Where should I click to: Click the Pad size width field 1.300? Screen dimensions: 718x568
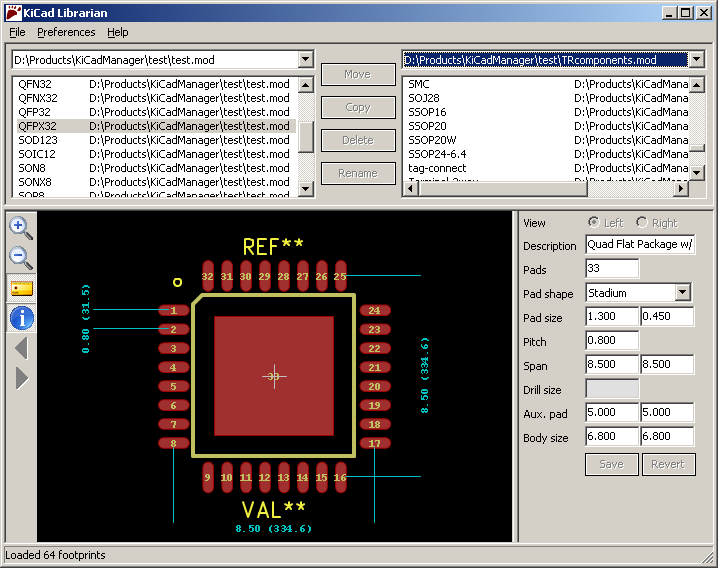click(x=612, y=317)
